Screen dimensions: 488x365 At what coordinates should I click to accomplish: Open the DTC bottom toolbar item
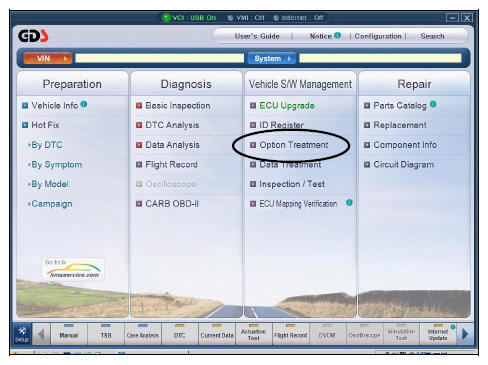[180, 334]
